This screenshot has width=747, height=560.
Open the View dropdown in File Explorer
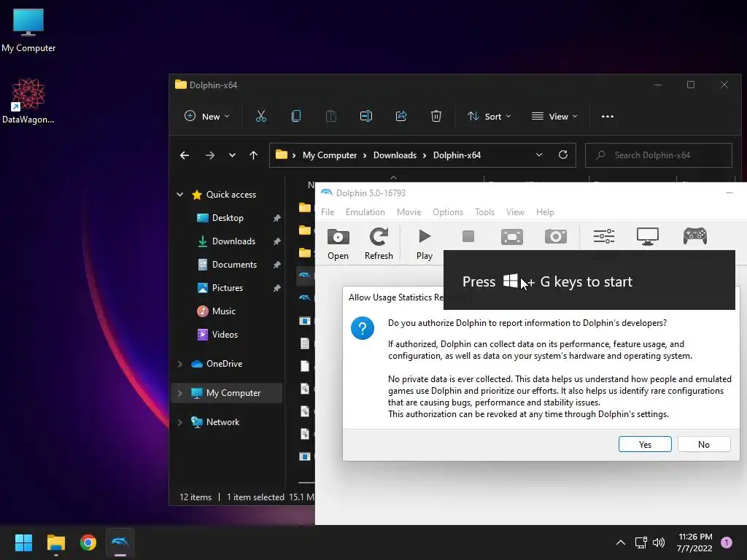pyautogui.click(x=554, y=116)
